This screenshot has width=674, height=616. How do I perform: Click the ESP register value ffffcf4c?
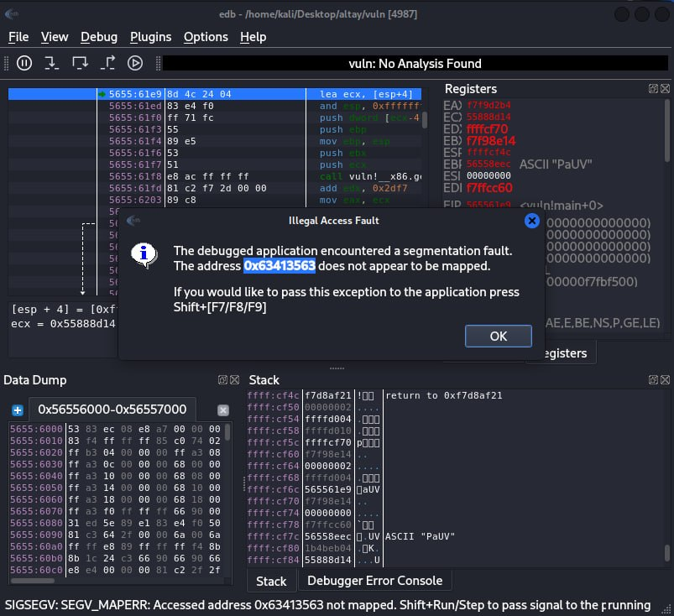tap(489, 152)
